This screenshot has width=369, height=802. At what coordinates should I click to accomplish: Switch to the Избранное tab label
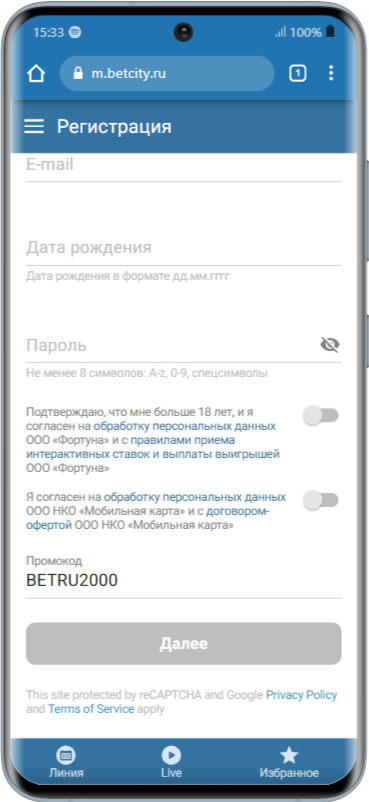289,772
